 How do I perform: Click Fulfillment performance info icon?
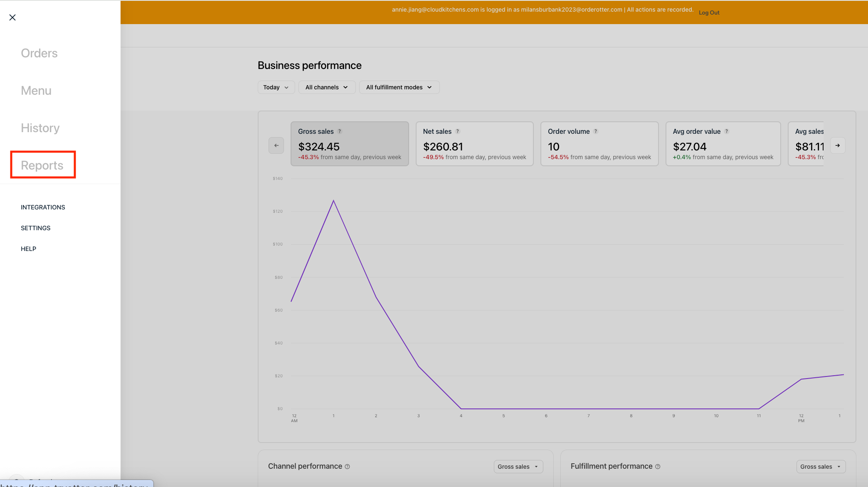(658, 467)
